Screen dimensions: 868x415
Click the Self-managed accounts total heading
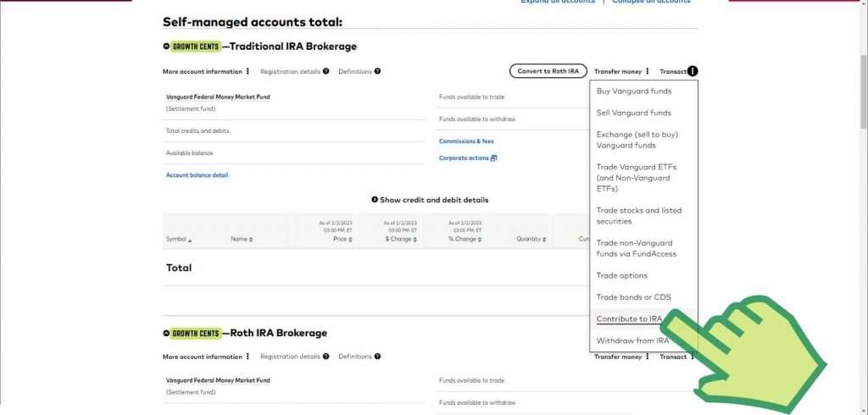[x=253, y=22]
